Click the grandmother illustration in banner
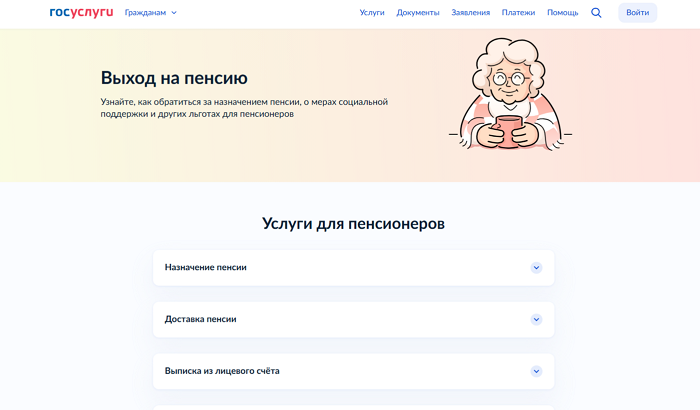 [509, 96]
